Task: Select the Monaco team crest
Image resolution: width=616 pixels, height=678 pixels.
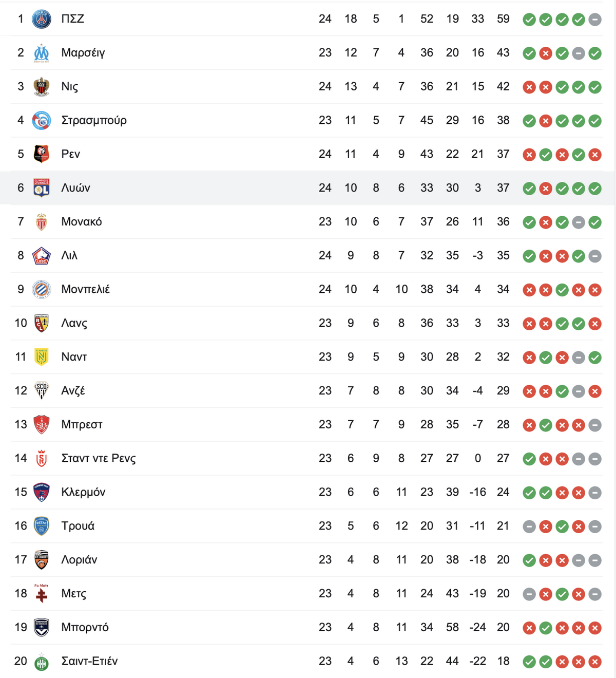Action: pos(42,222)
